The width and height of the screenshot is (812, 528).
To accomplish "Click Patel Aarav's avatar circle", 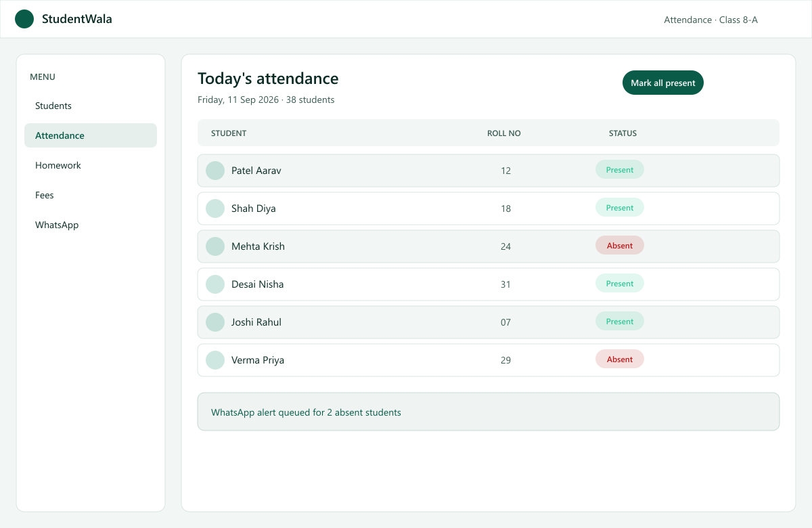I will (215, 171).
